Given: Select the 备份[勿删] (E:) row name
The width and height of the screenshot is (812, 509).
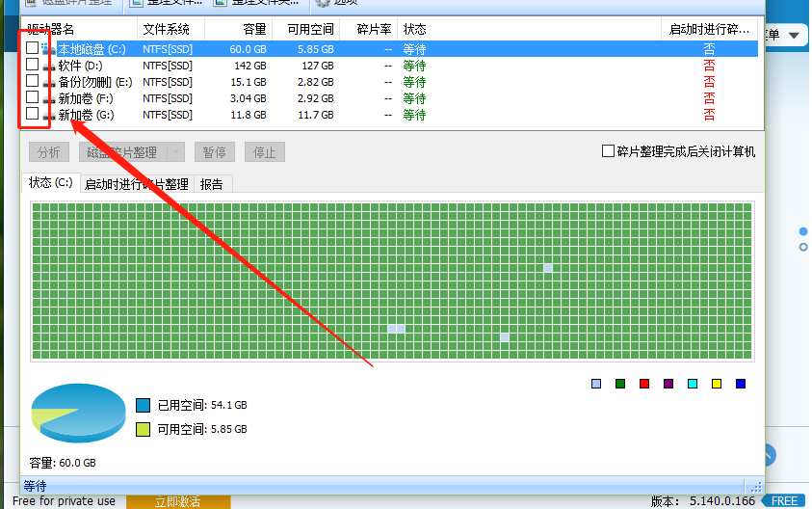Looking at the screenshot, I should click(x=95, y=82).
